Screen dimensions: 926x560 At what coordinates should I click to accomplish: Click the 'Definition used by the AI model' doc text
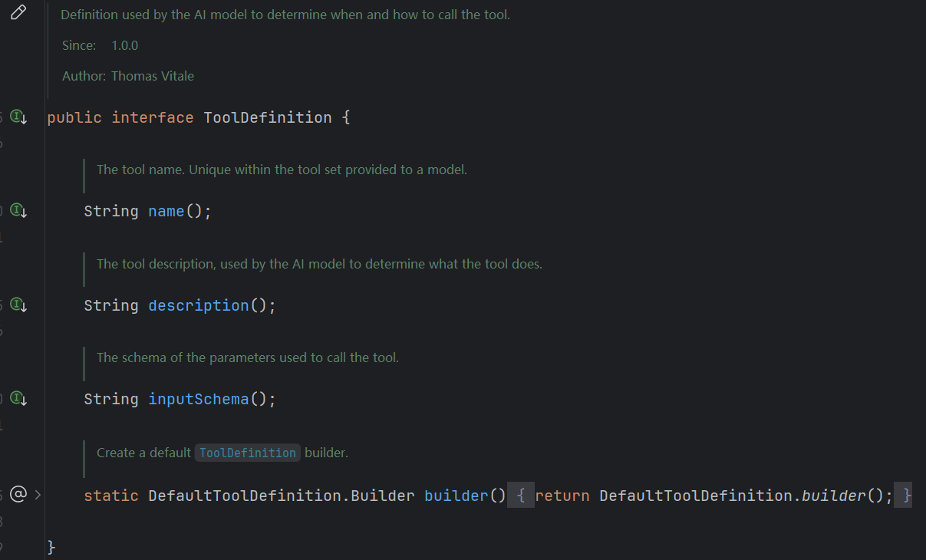pyautogui.click(x=285, y=15)
